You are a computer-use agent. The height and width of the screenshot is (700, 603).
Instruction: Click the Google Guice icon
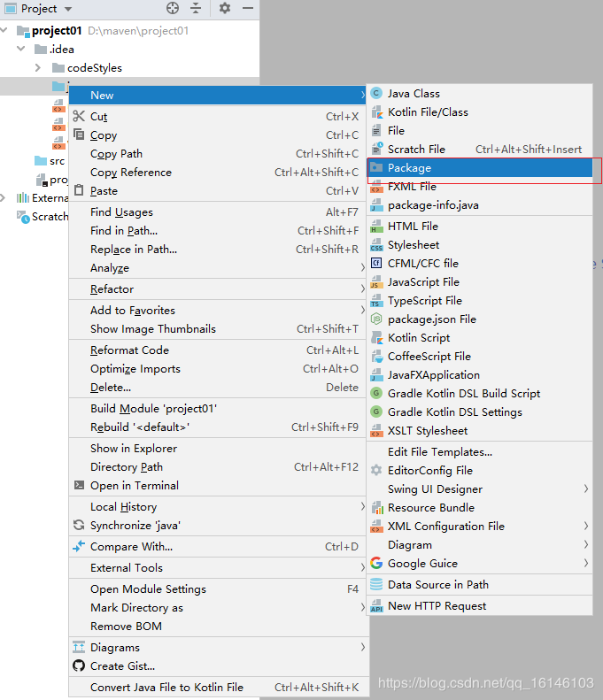point(376,563)
